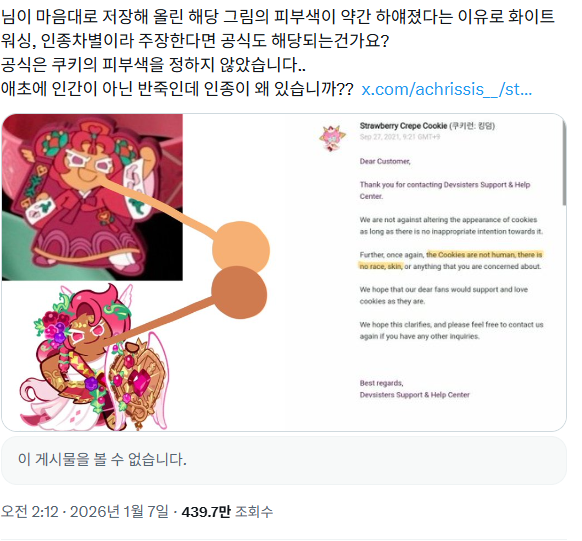
Task: Click the ruby gem on the golden shield
Action: point(141,383)
